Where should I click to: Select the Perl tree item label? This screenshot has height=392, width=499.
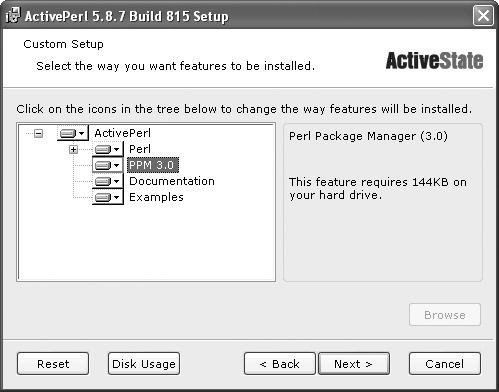pyautogui.click(x=140, y=149)
